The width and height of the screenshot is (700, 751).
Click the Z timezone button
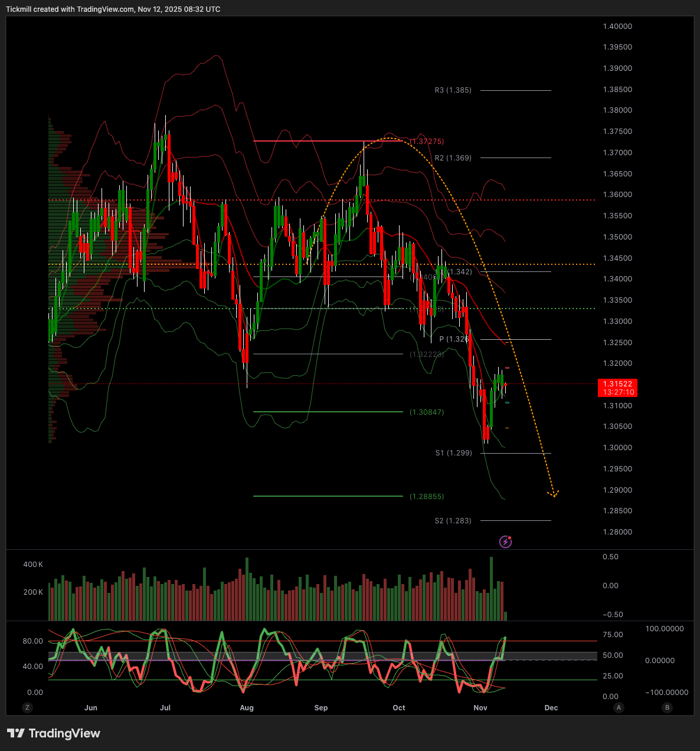tap(27, 707)
